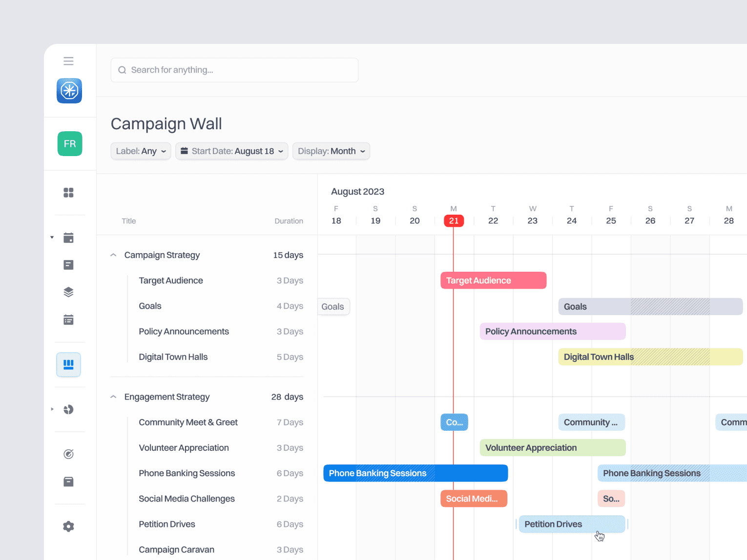747x560 pixels.
Task: Select the Target Audience task bar
Action: [x=493, y=280]
